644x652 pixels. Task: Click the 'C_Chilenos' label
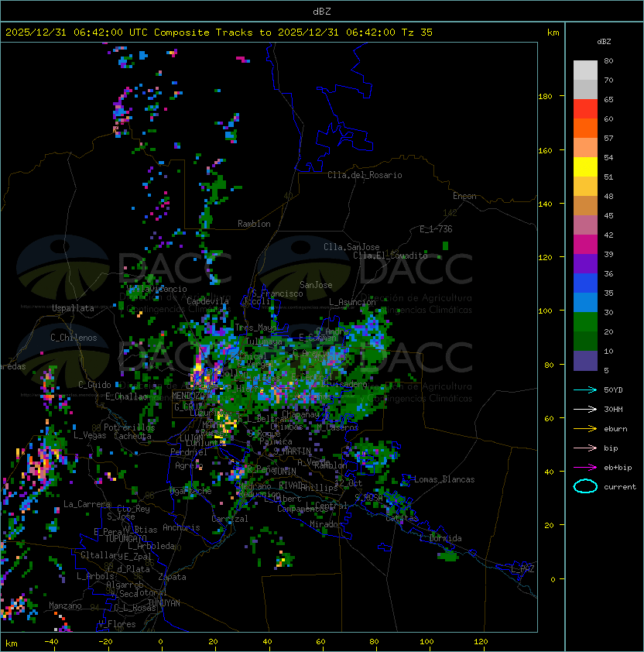[x=74, y=338]
